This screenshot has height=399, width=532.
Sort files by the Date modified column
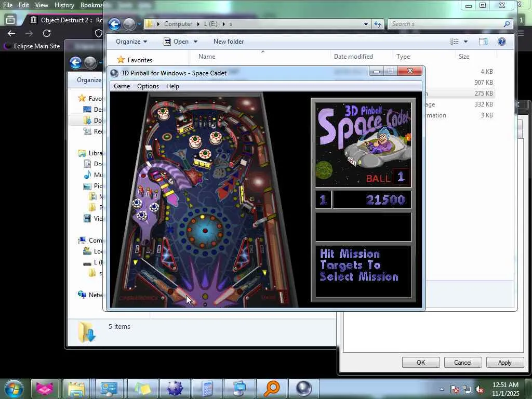pyautogui.click(x=353, y=57)
